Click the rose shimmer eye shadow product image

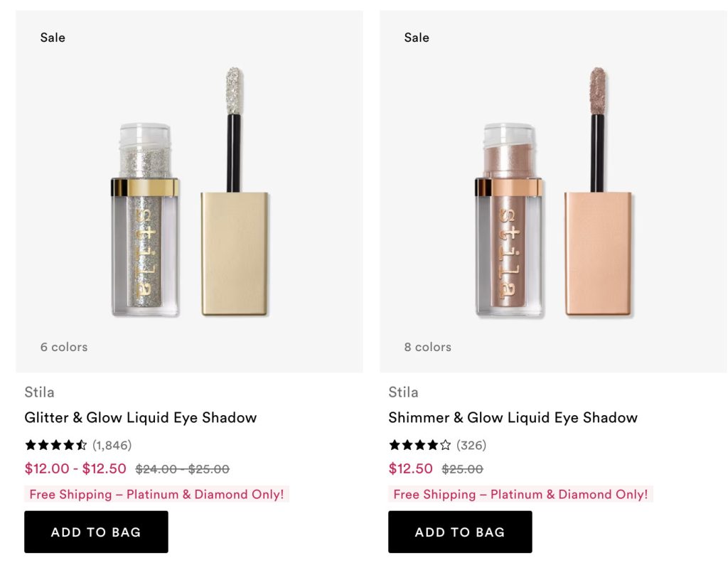click(553, 193)
